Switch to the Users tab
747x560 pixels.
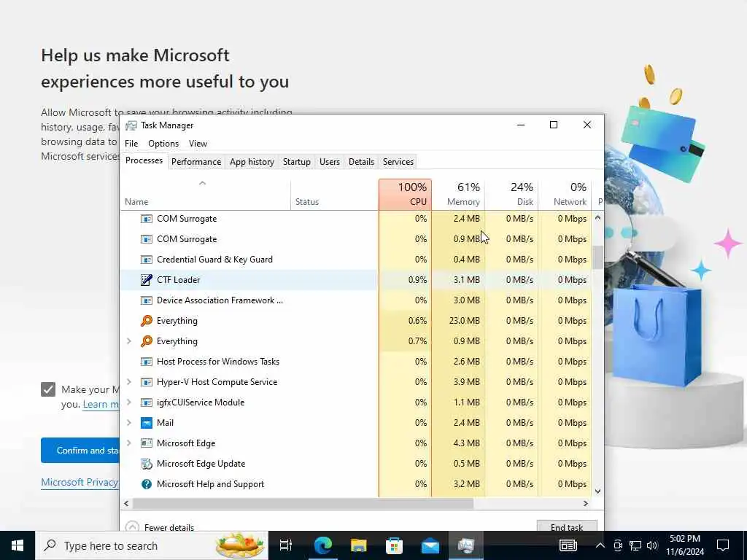329,162
